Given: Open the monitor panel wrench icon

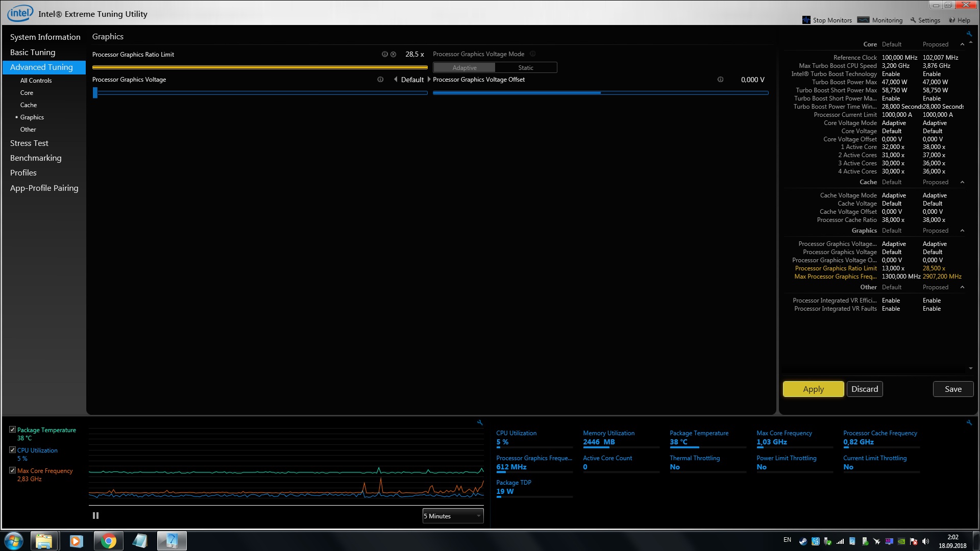Looking at the screenshot, I should pos(969,422).
